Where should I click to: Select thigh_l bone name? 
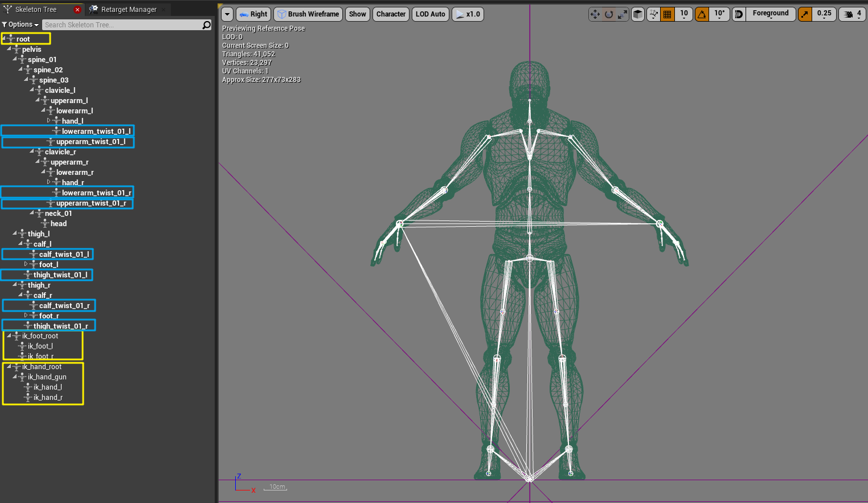point(39,234)
